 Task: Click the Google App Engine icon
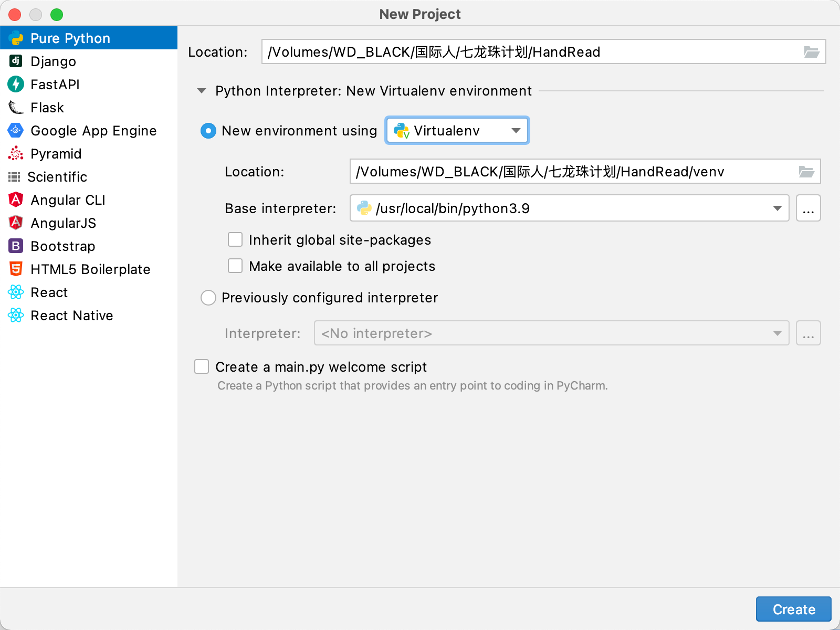click(x=16, y=130)
